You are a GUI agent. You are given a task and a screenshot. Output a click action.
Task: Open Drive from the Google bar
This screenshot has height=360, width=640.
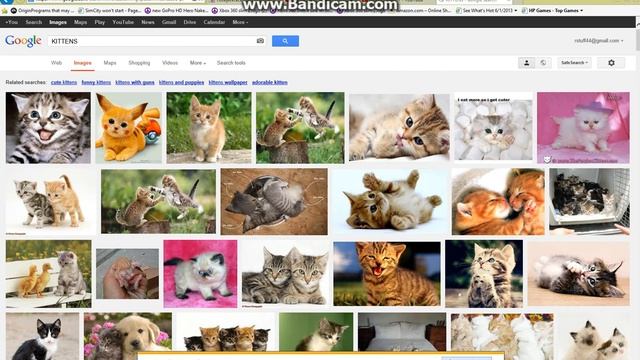(x=190, y=22)
